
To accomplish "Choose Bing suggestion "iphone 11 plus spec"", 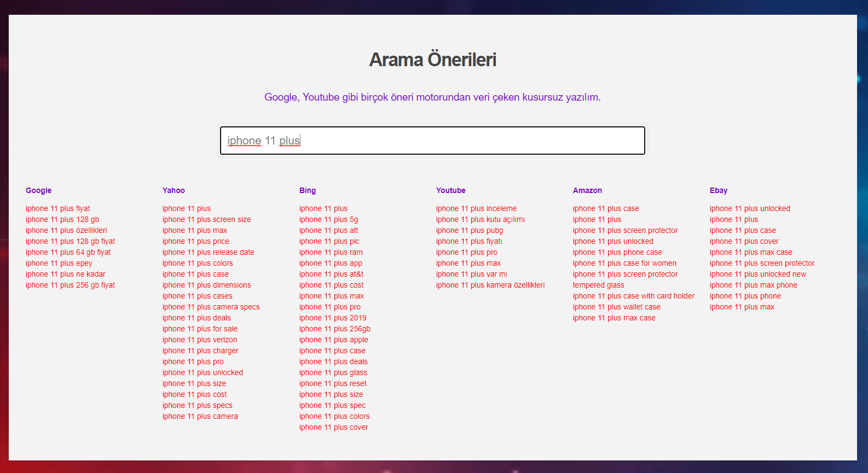I will (x=333, y=405).
